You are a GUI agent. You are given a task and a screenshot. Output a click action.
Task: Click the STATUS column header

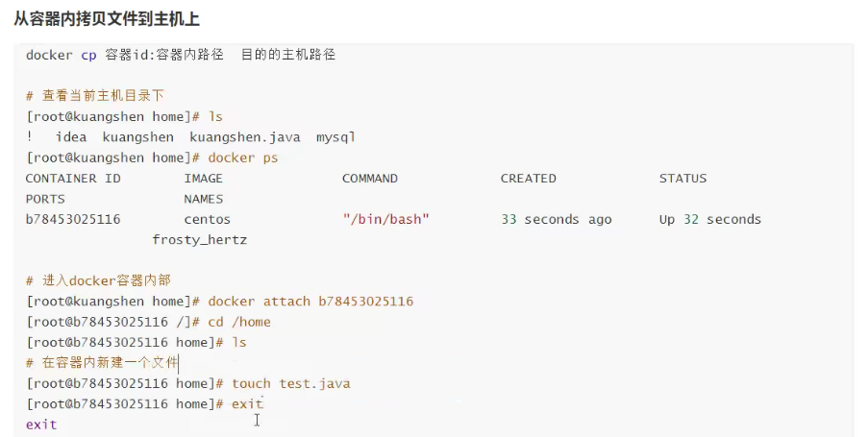(x=682, y=179)
